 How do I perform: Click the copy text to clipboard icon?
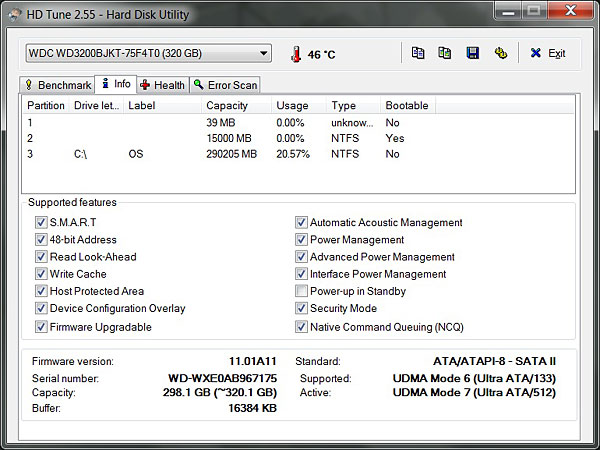click(419, 53)
